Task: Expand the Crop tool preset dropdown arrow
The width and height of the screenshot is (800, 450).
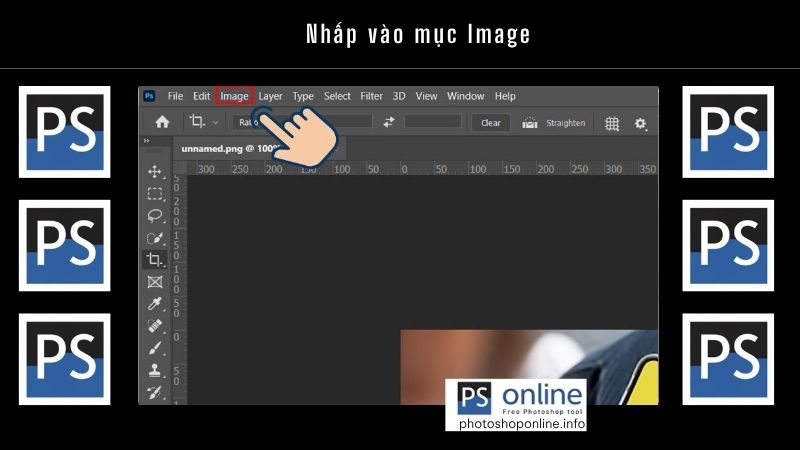Action: 215,122
